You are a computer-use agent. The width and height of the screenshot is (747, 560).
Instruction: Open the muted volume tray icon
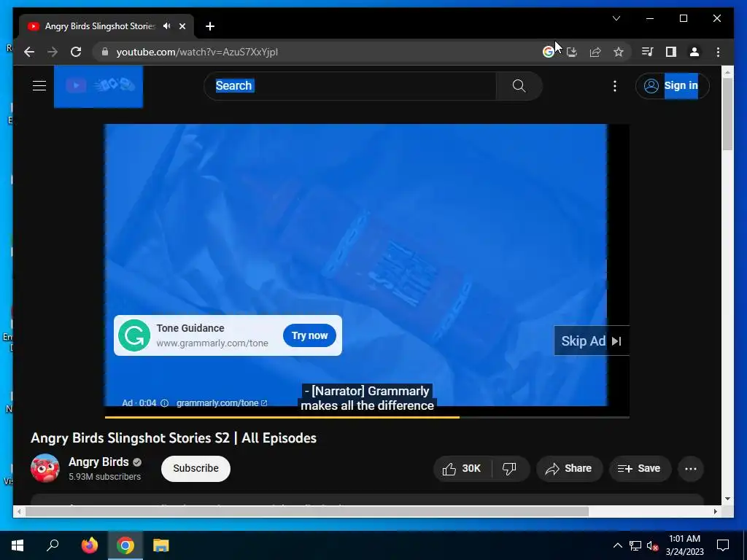(x=652, y=545)
